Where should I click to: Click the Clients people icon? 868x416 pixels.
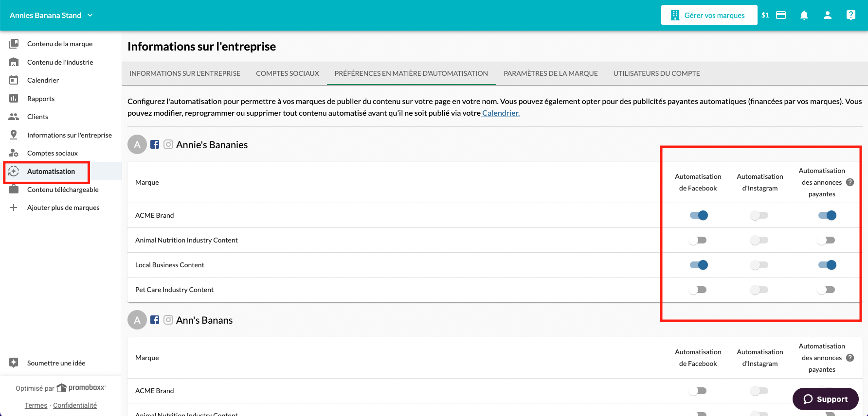click(x=14, y=117)
